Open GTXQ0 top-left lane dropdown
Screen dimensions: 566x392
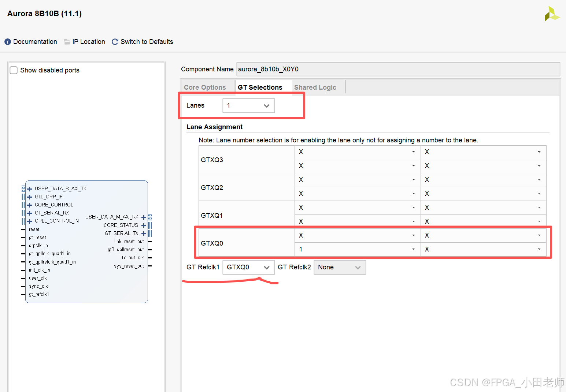click(358, 235)
